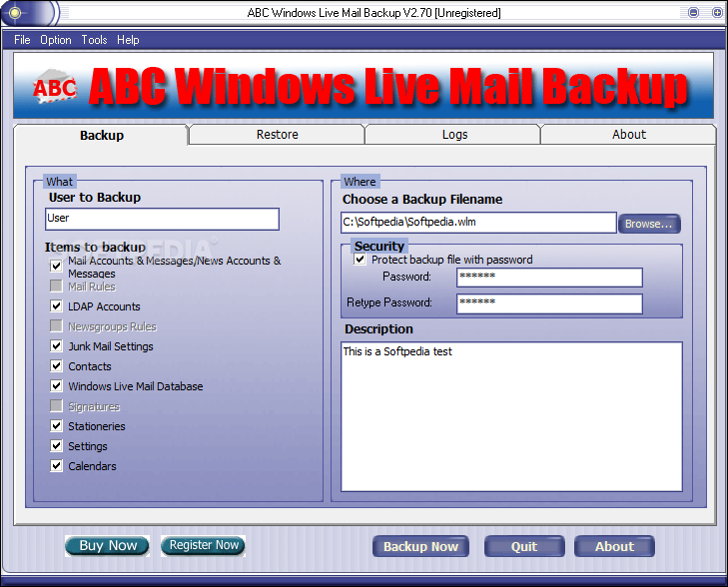728x587 pixels.
Task: Switch to the Logs tab
Action: click(x=454, y=135)
